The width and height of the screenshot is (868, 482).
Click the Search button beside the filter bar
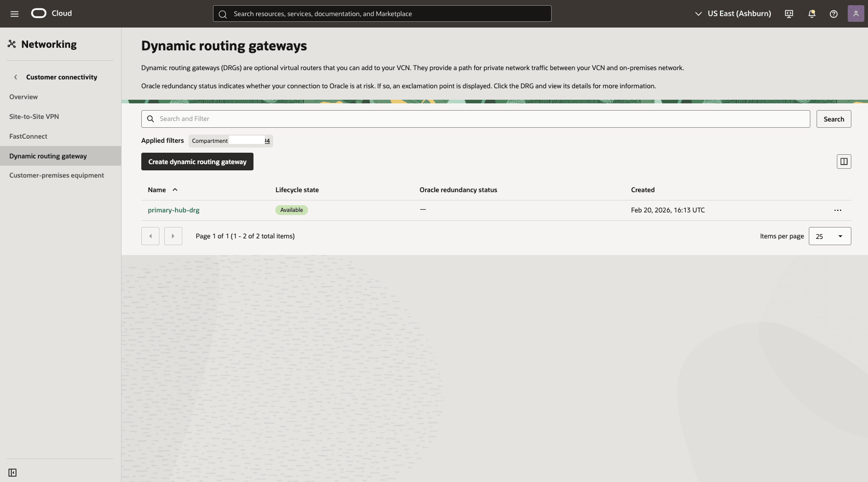(x=834, y=118)
